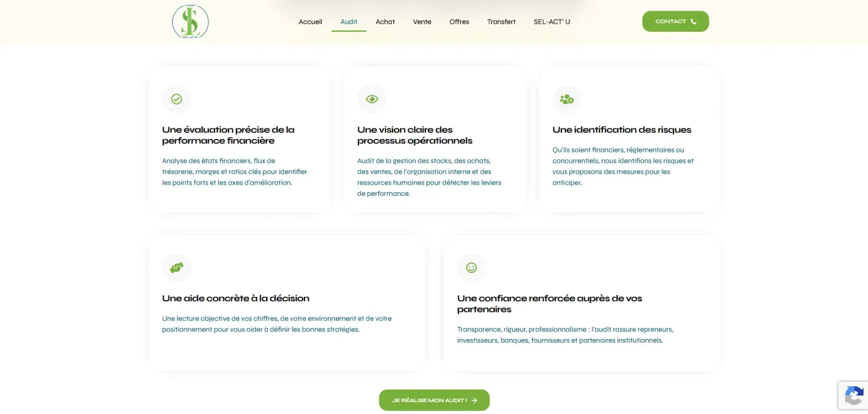Image resolution: width=868 pixels, height=414 pixels.
Task: Click the smiley icon above partner confidence heading
Action: tap(472, 268)
